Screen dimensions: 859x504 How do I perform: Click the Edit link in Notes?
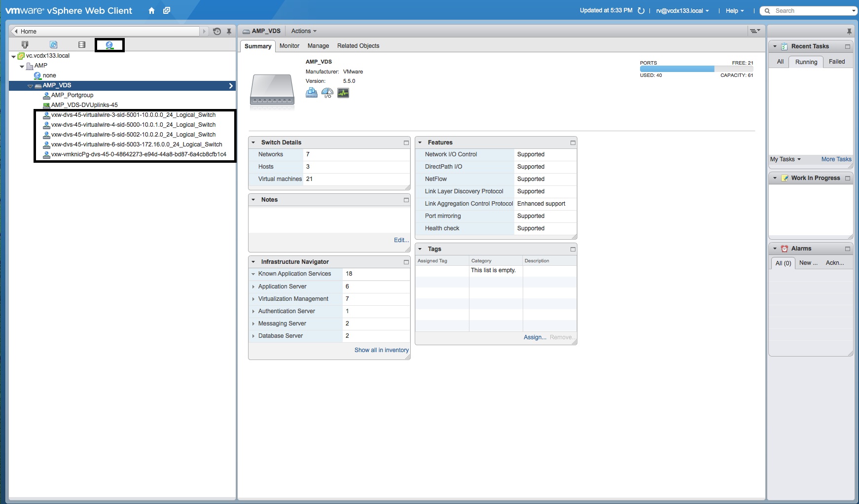tap(401, 240)
